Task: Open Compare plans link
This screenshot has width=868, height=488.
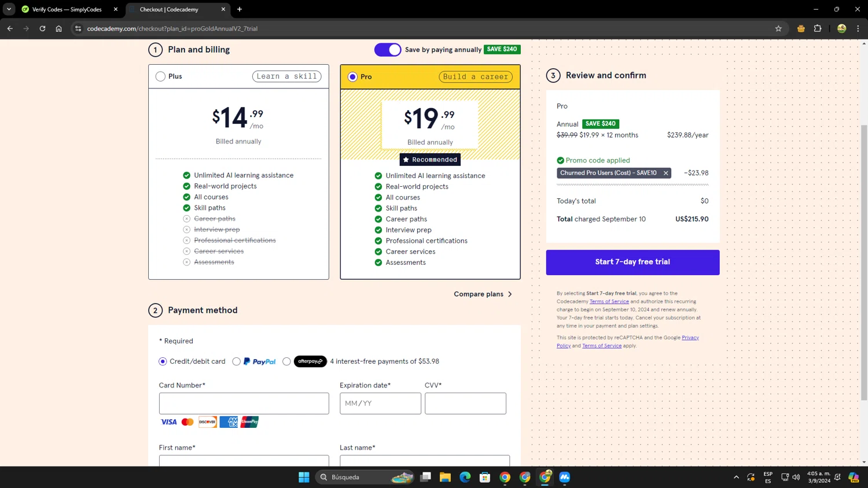Action: click(x=483, y=294)
